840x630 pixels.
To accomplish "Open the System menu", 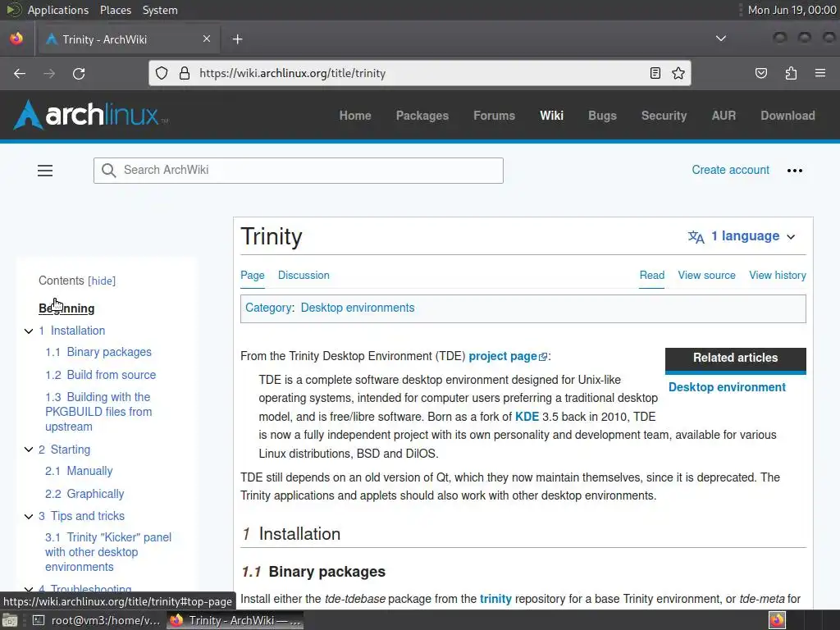I will coord(160,10).
